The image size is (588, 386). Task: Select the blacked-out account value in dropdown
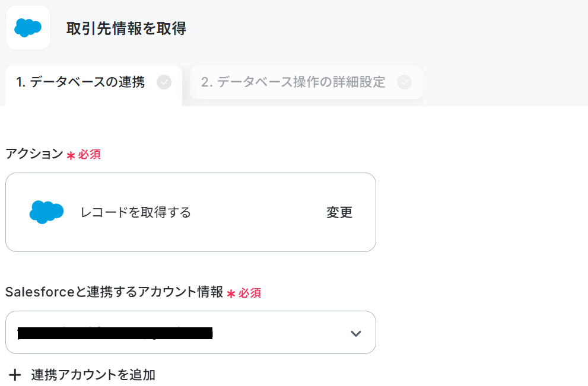(115, 333)
